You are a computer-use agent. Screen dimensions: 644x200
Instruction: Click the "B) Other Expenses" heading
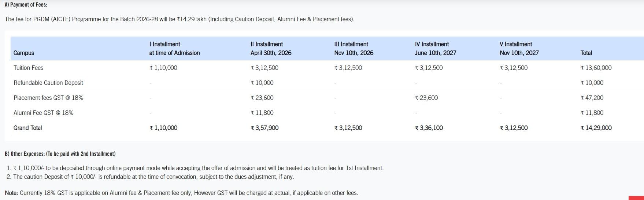click(x=60, y=154)
